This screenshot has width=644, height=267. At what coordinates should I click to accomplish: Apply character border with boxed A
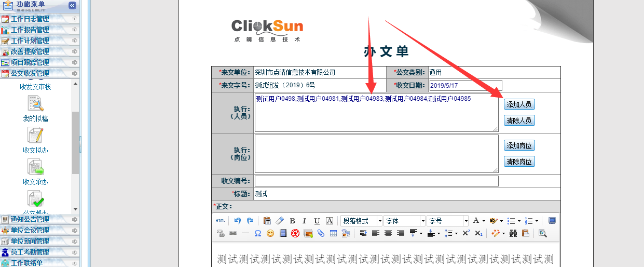point(329,221)
